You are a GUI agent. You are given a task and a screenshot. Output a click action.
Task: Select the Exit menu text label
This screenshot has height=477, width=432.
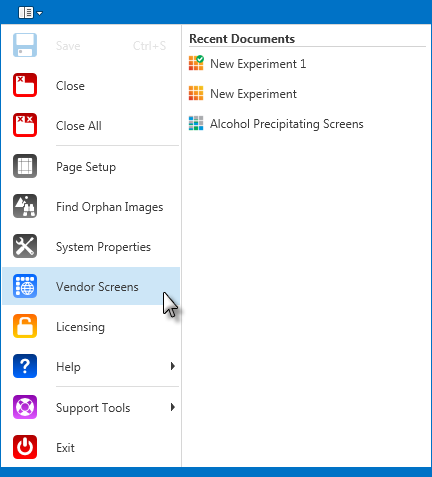(65, 448)
